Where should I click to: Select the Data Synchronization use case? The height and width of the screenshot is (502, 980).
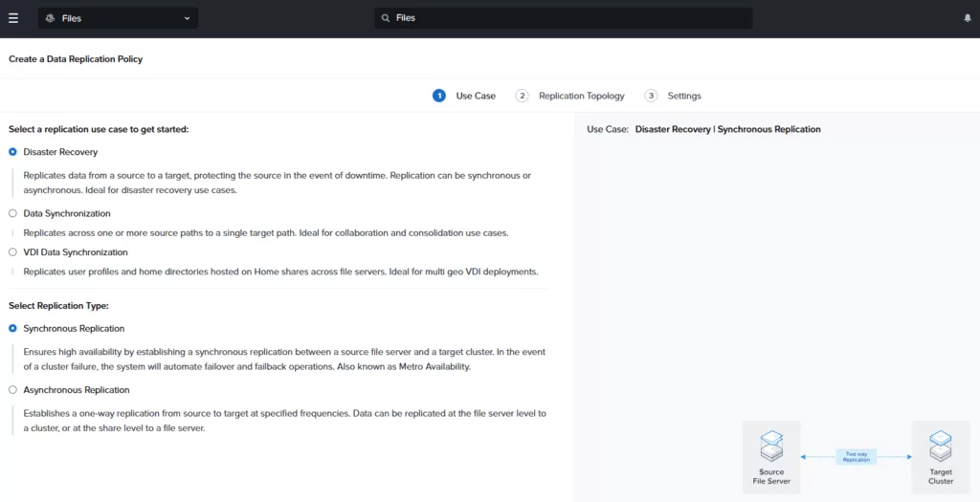pyautogui.click(x=13, y=213)
